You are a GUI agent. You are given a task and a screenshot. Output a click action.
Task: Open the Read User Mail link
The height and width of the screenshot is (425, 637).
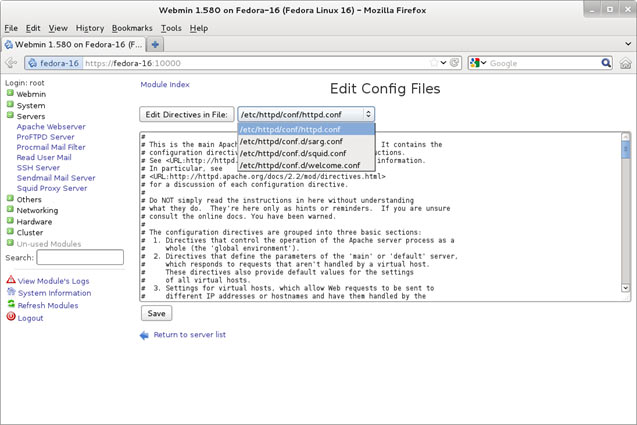[x=44, y=157]
